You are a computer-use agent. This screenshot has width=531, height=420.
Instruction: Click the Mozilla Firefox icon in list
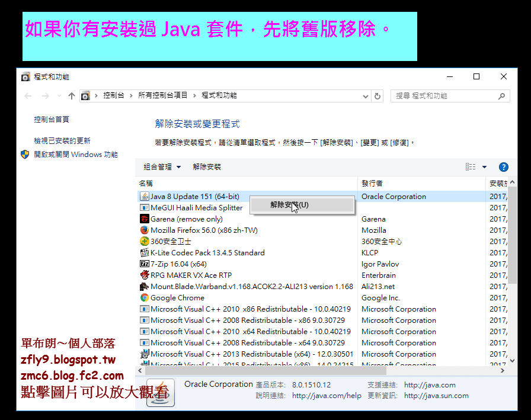pyautogui.click(x=145, y=230)
